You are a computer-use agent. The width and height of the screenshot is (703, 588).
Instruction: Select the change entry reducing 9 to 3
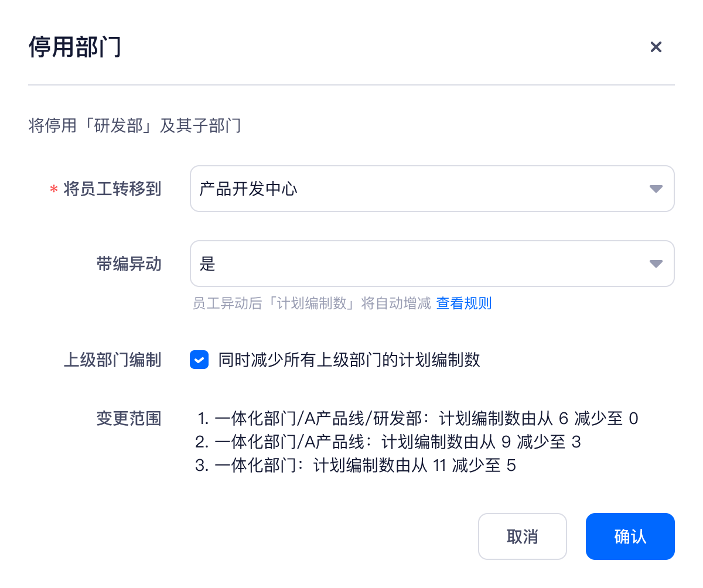pyautogui.click(x=388, y=442)
